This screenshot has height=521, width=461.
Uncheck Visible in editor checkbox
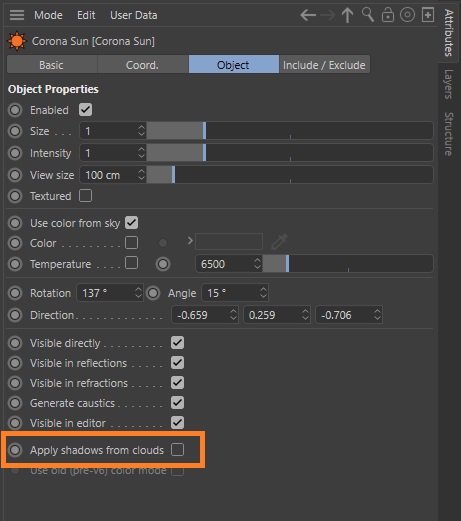pos(177,423)
